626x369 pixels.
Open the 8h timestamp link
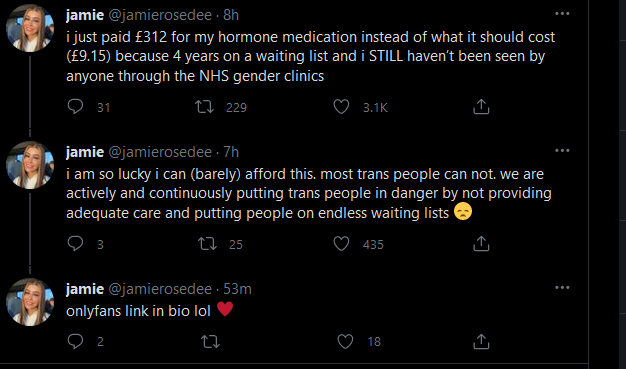pyautogui.click(x=231, y=15)
